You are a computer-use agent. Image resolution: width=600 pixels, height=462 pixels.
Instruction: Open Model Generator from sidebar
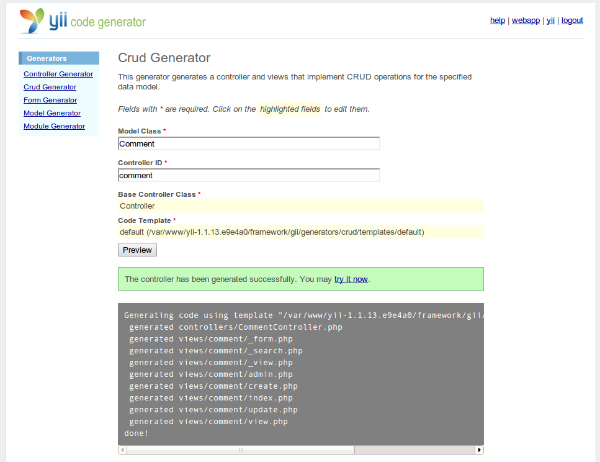(x=52, y=113)
